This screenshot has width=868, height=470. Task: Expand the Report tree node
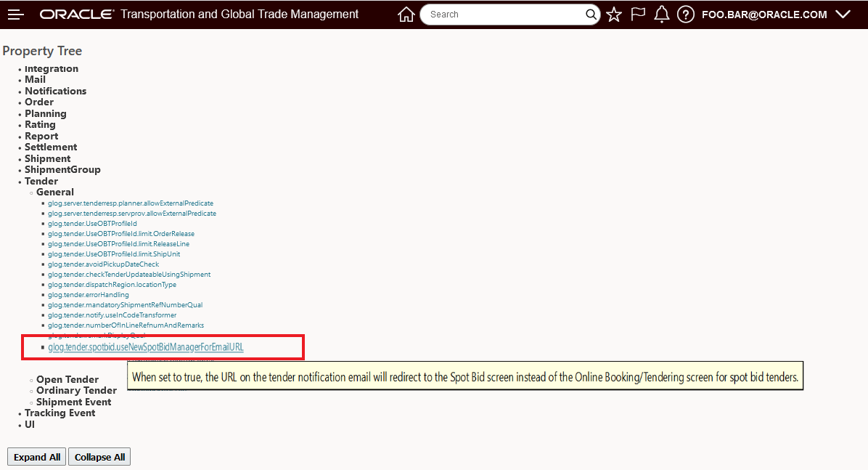[x=41, y=137]
